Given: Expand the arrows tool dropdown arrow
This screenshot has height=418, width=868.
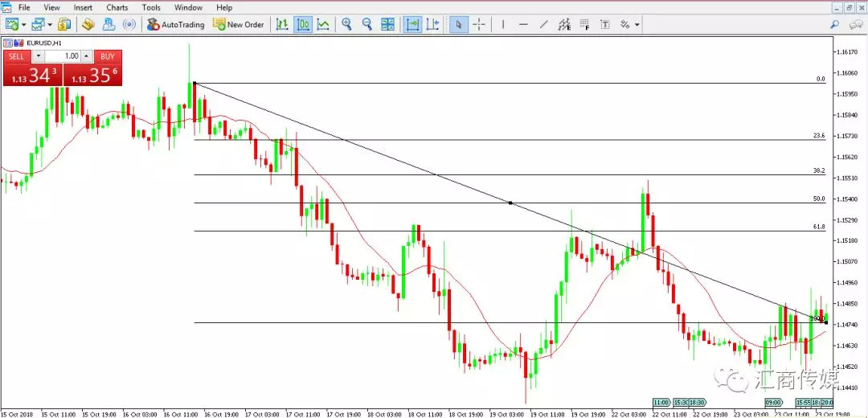Looking at the screenshot, I should [x=637, y=25].
